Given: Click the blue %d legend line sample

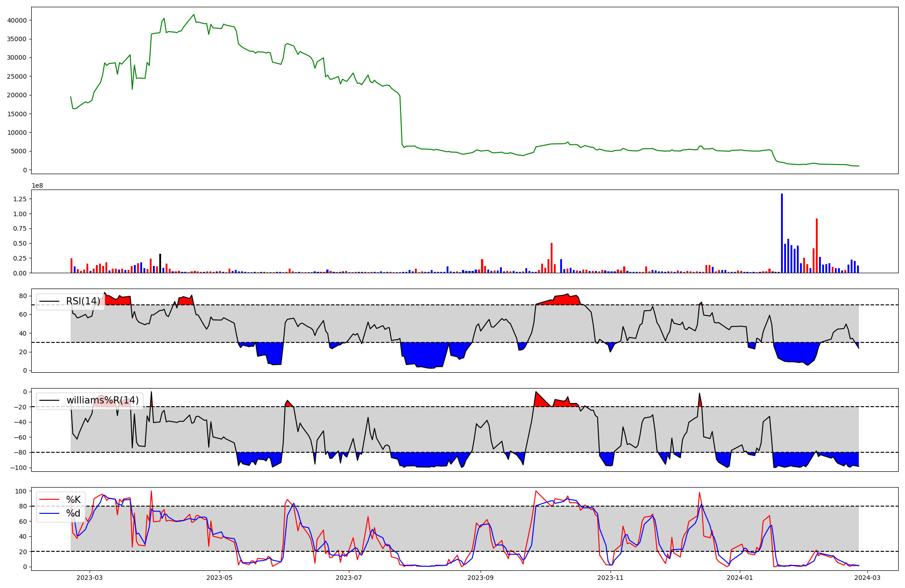Looking at the screenshot, I should (49, 513).
